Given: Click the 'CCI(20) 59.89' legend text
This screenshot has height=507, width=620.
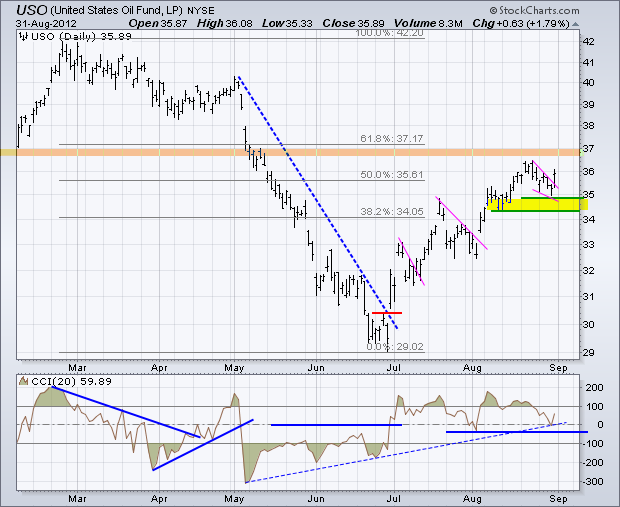Looking at the screenshot, I should pyautogui.click(x=71, y=381).
